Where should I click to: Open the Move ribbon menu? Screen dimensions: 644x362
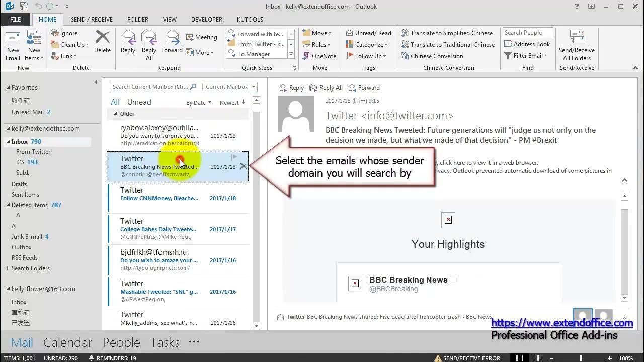click(316, 33)
